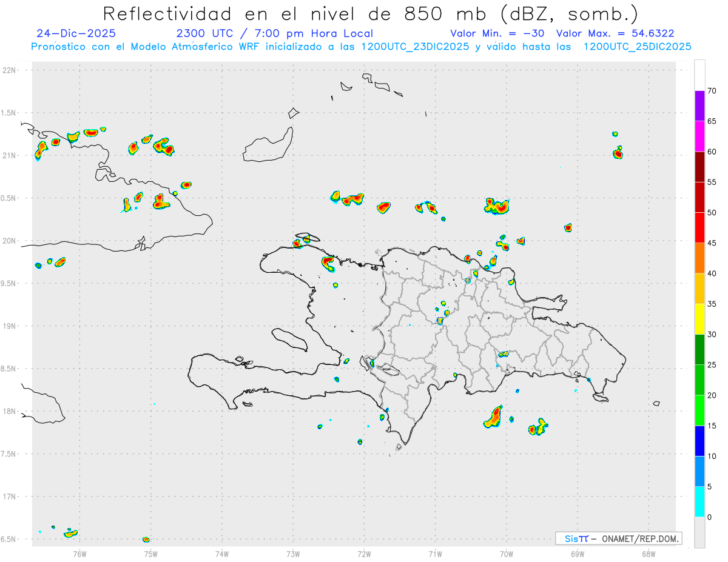Click the latitude axis label "19N"
Screen dimensions: 728x562
tap(10, 326)
